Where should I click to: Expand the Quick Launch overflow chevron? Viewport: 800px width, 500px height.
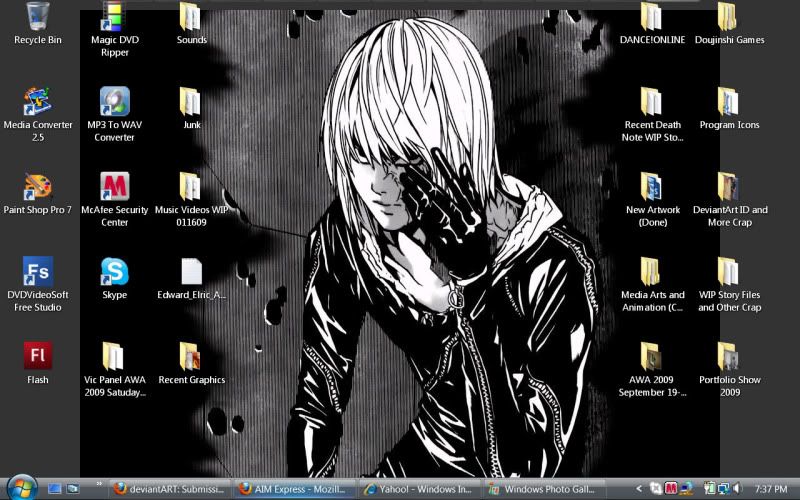98,484
